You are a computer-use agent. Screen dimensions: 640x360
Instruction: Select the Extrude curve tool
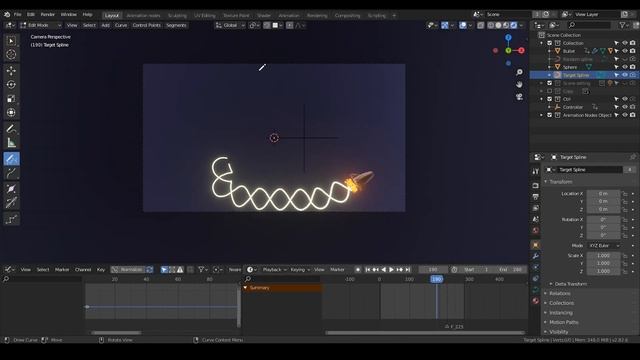pos(11,173)
